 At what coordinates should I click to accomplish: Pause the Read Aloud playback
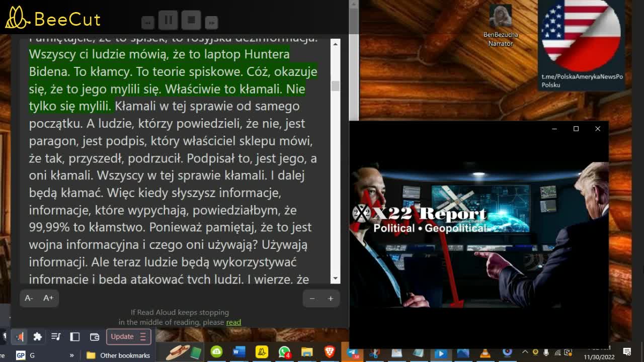pyautogui.click(x=169, y=20)
